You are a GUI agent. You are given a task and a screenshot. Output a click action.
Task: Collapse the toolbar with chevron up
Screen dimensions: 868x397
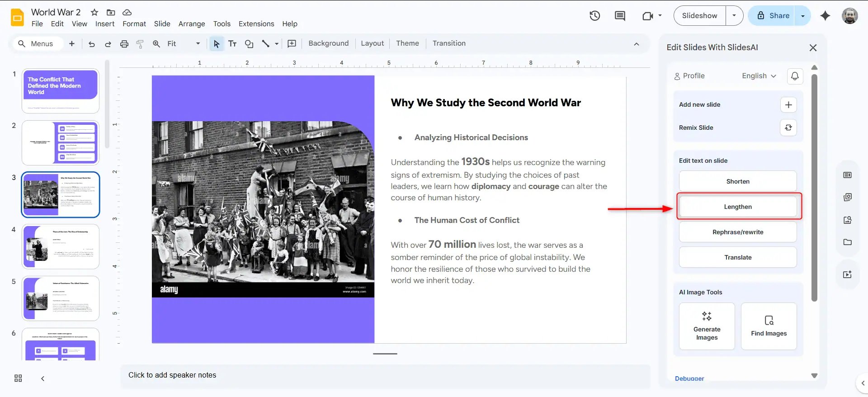636,44
